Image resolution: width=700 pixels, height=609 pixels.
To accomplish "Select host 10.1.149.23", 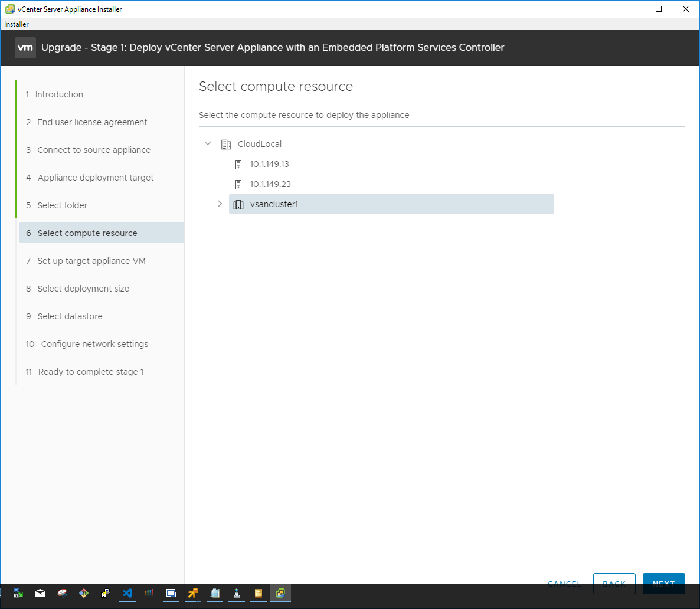I will click(x=270, y=184).
